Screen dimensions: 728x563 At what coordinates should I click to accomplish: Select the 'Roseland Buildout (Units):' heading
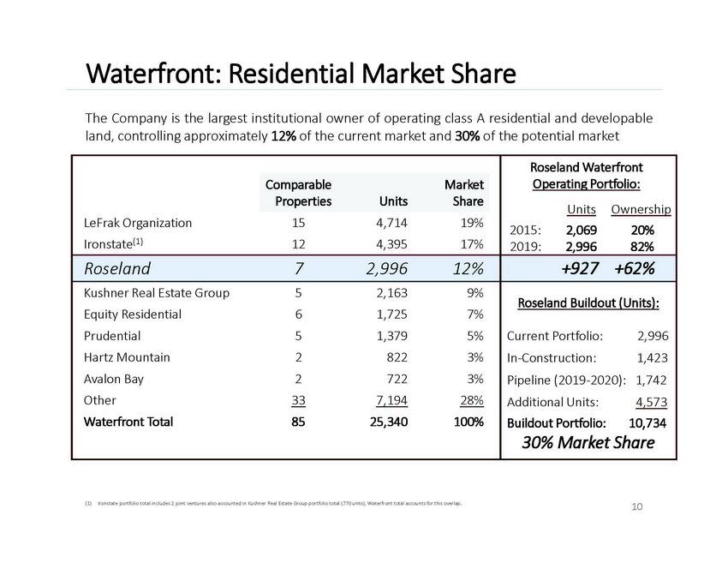(x=588, y=303)
